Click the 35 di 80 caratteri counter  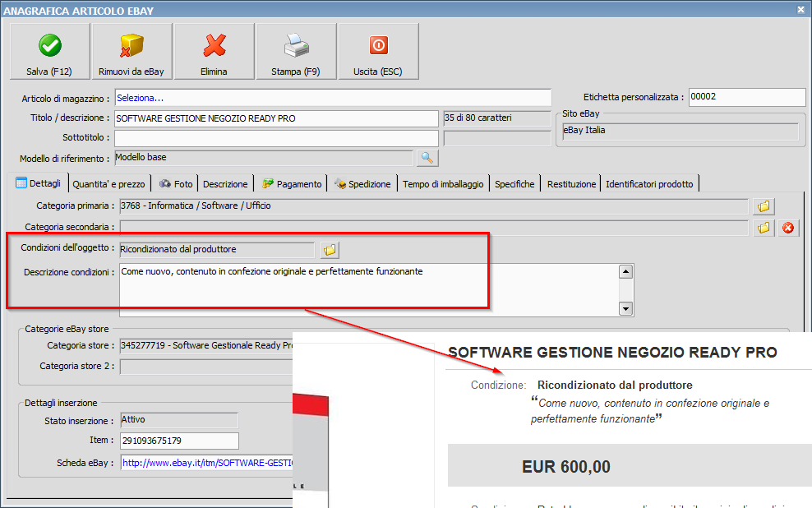click(x=497, y=118)
